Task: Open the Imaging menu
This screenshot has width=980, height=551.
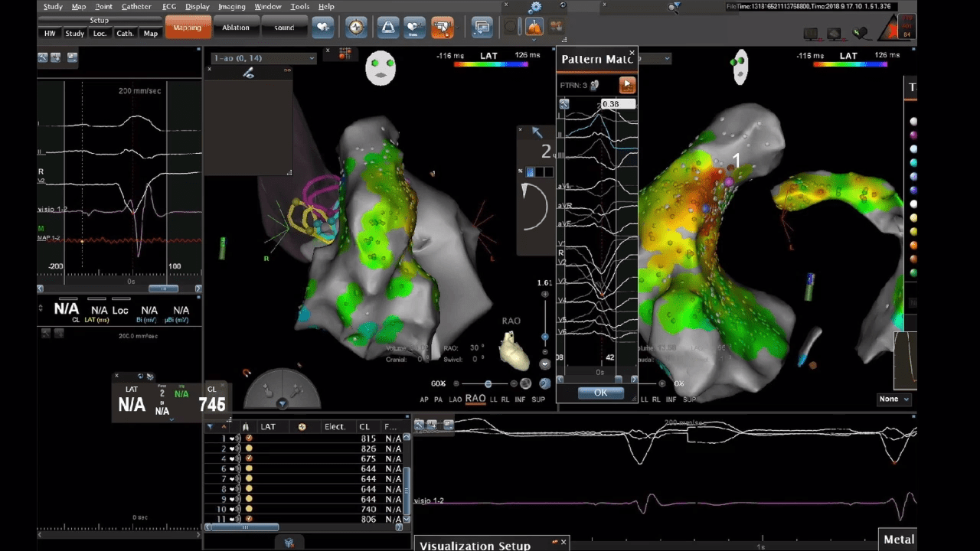Action: click(x=231, y=7)
